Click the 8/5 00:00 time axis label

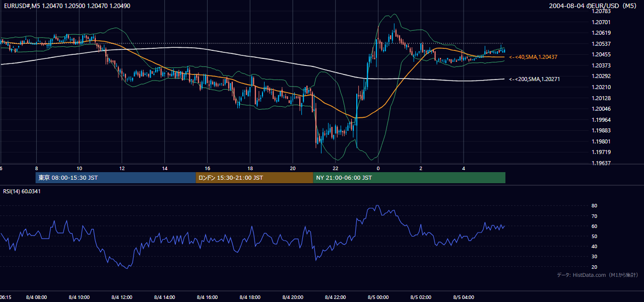378,297
